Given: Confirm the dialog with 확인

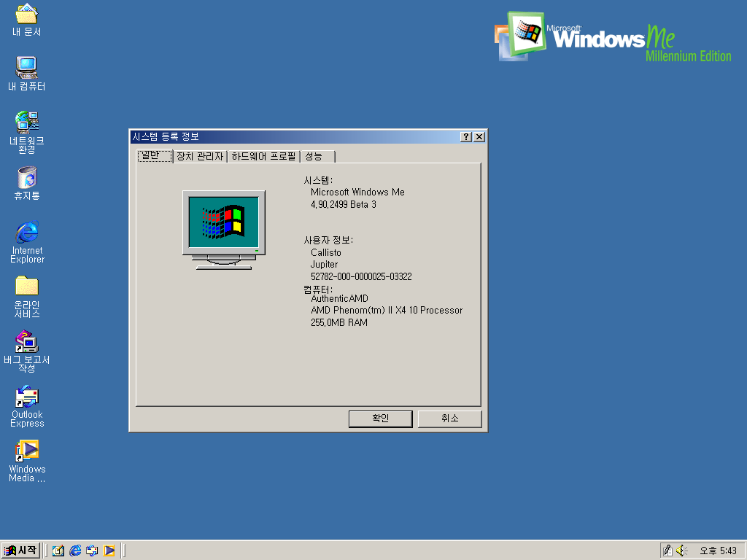Looking at the screenshot, I should click(x=381, y=419).
